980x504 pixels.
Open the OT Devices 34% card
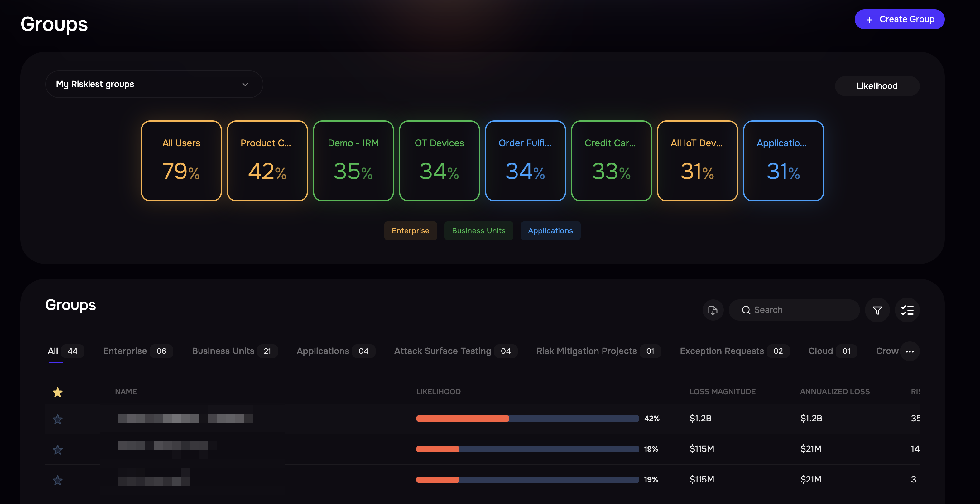(439, 161)
